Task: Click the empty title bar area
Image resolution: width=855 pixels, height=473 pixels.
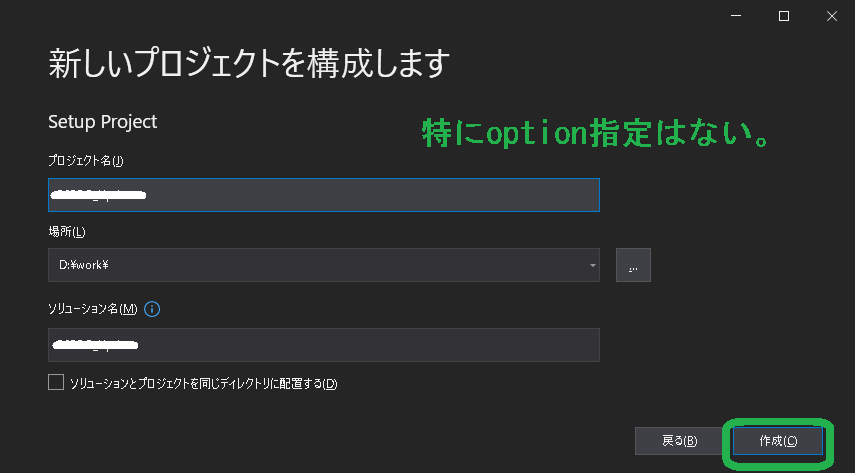Action: [x=354, y=16]
